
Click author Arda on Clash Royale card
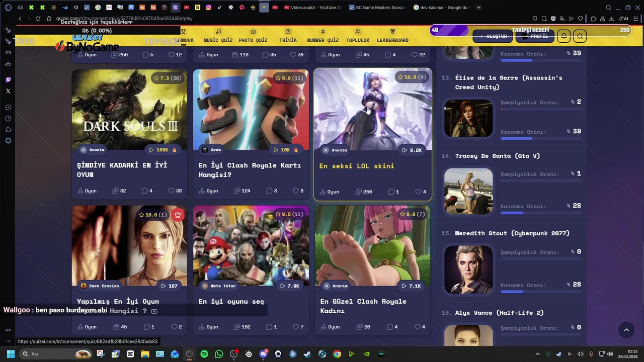pos(211,150)
